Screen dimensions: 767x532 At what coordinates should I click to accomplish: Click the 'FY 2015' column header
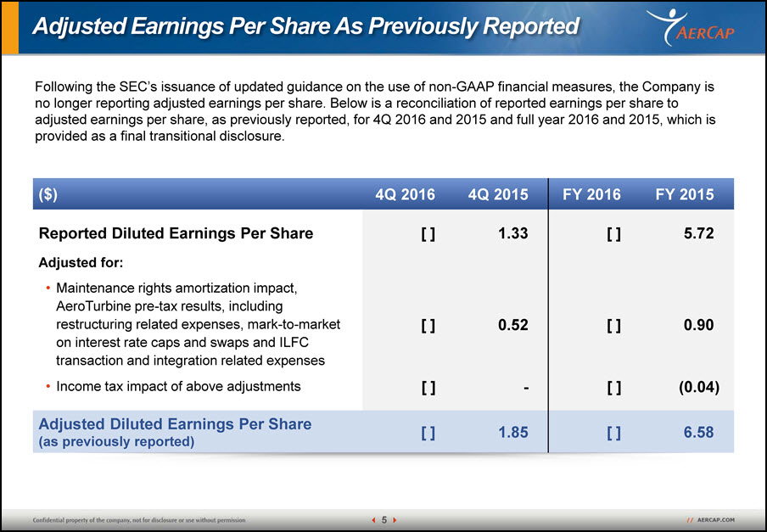coord(685,194)
